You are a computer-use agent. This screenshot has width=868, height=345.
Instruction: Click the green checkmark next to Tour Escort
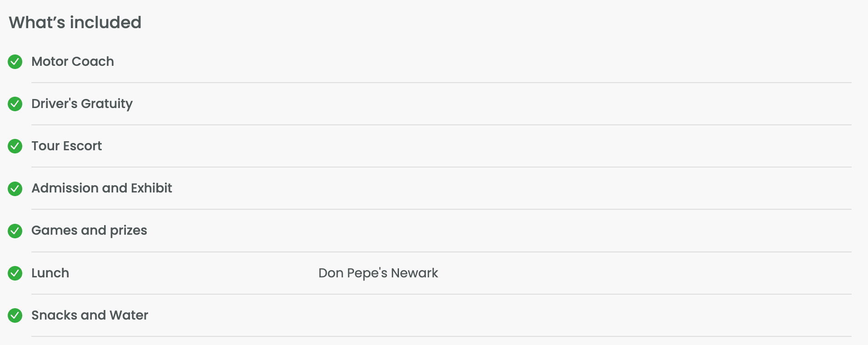click(15, 146)
